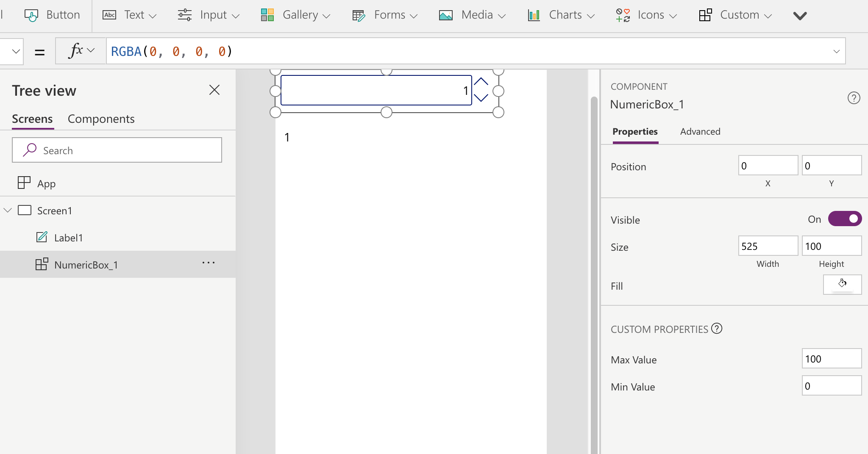Screen dimensions: 868x454
Task: Open the Media dropdown menu
Action: 472,15
